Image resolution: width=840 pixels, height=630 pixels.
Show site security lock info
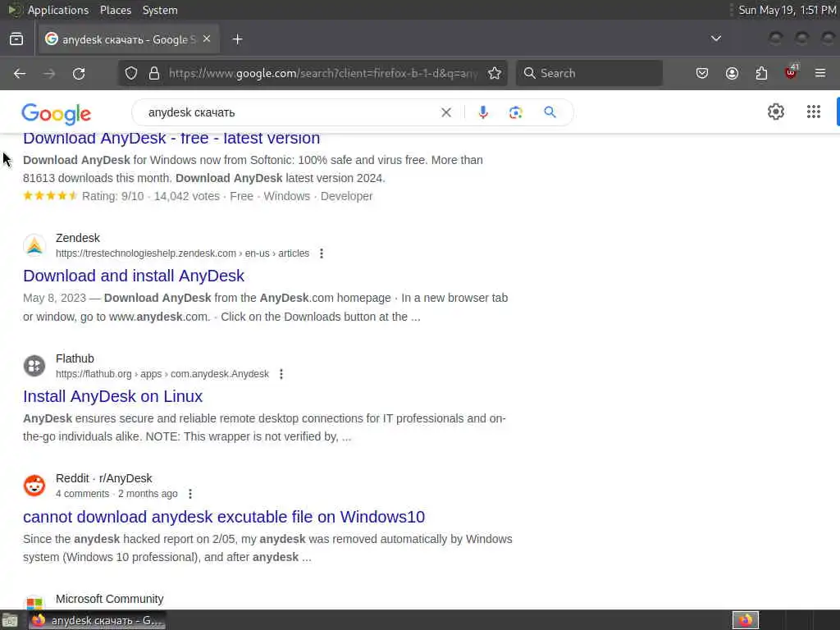pos(154,73)
